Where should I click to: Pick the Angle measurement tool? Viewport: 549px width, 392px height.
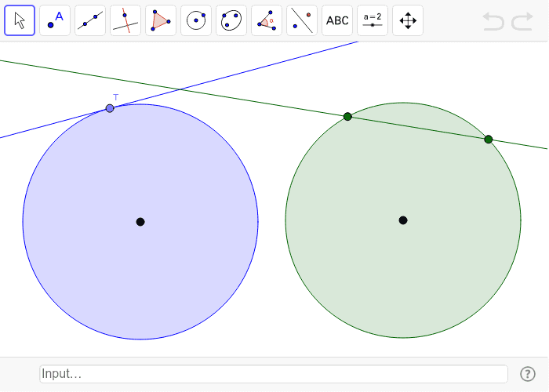click(x=267, y=20)
